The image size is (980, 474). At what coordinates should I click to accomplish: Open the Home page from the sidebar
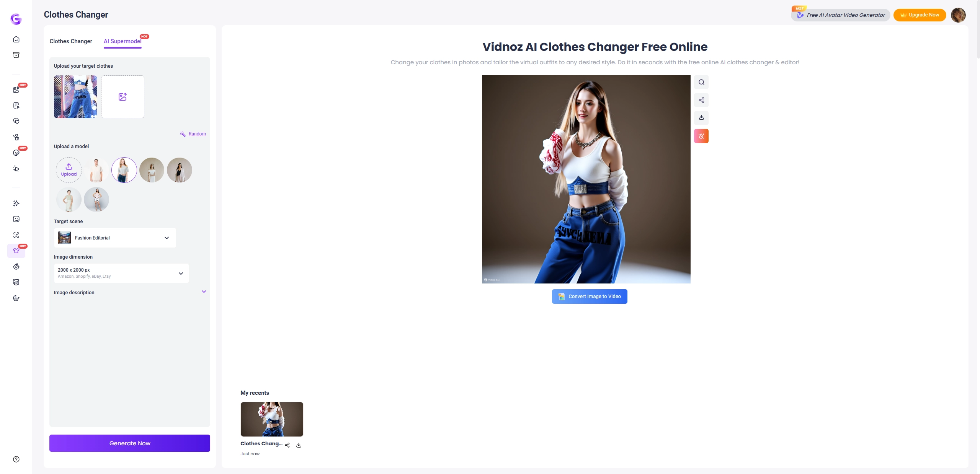click(16, 39)
